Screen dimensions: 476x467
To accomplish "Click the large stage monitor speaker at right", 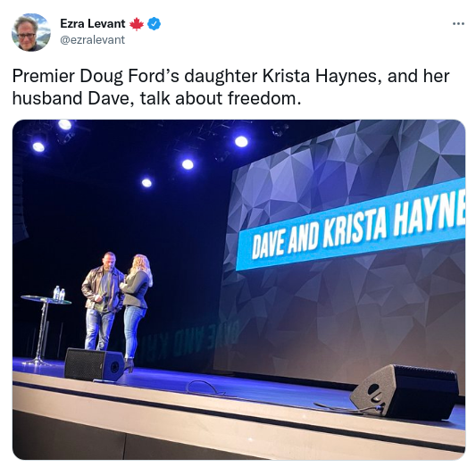I will coord(405,391).
